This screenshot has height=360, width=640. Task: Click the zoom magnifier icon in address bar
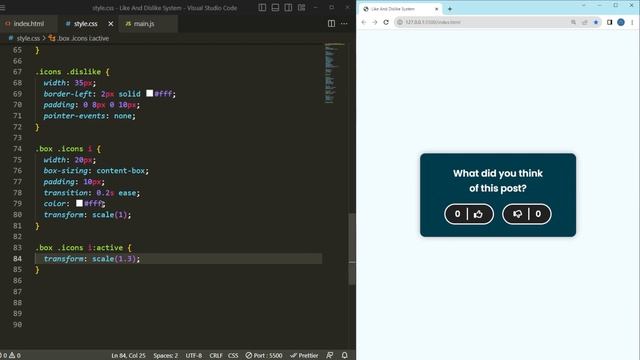[573, 22]
